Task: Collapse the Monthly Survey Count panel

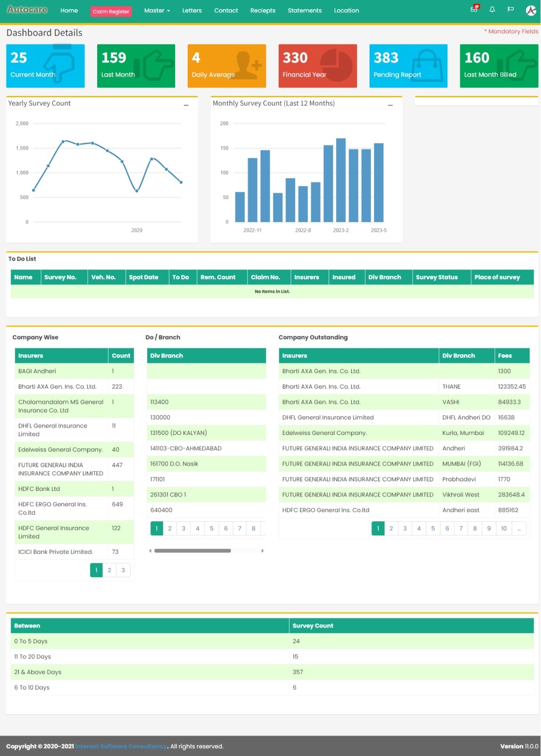Action: [391, 105]
